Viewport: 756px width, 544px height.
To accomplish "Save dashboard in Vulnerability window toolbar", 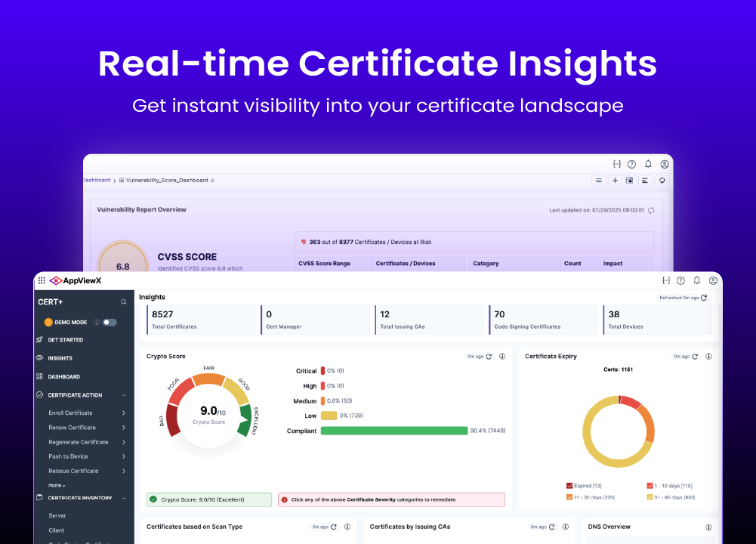I will (629, 181).
